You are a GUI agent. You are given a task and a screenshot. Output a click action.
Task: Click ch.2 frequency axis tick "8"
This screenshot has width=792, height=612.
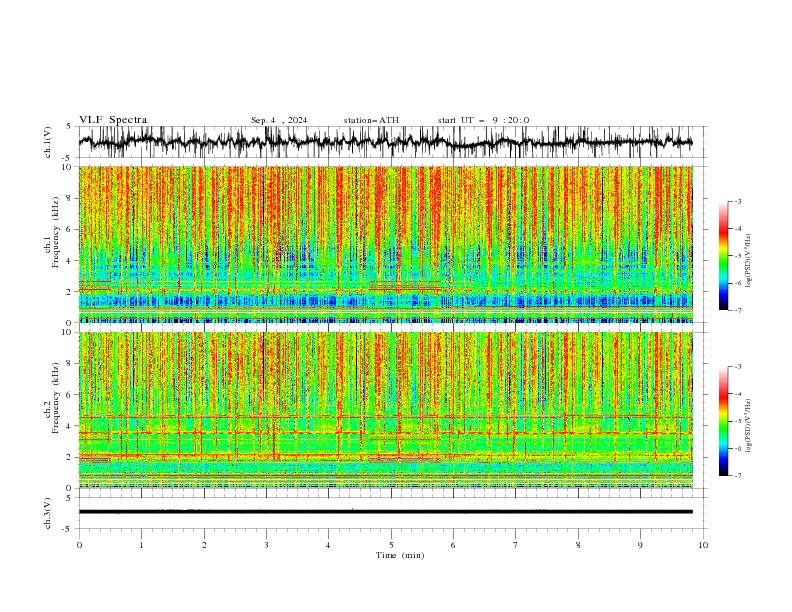coord(70,364)
